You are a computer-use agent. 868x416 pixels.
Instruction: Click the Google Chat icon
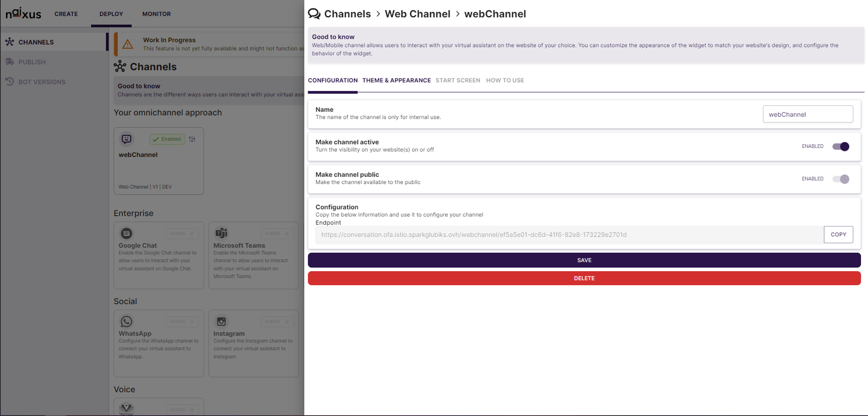[x=126, y=233]
